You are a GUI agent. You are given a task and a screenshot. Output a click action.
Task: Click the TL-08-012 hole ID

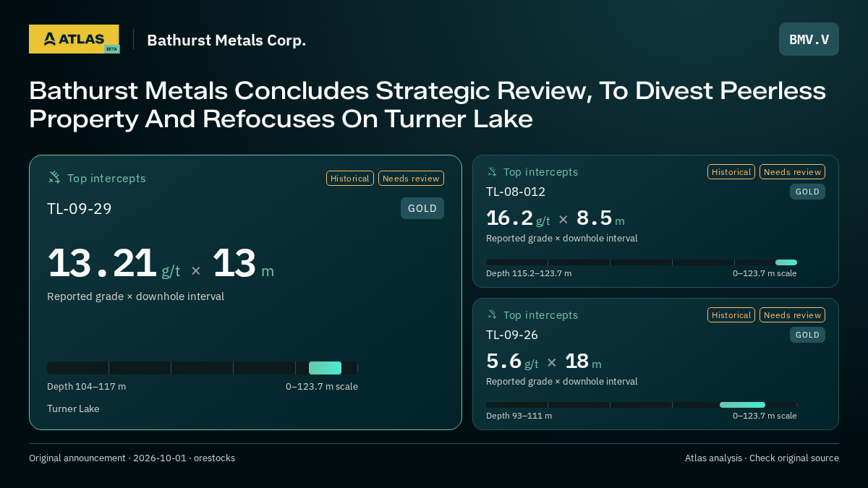[516, 192]
